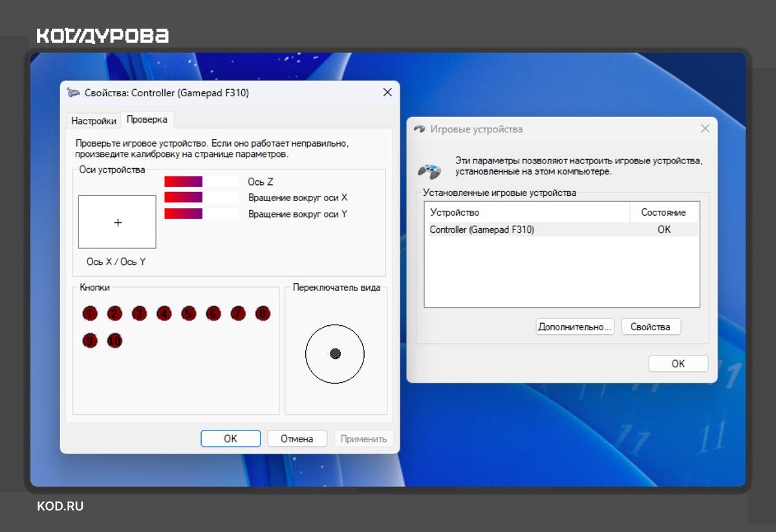Click the Вращение вокруг оси X bar
The height and width of the screenshot is (532, 776).
point(201,197)
